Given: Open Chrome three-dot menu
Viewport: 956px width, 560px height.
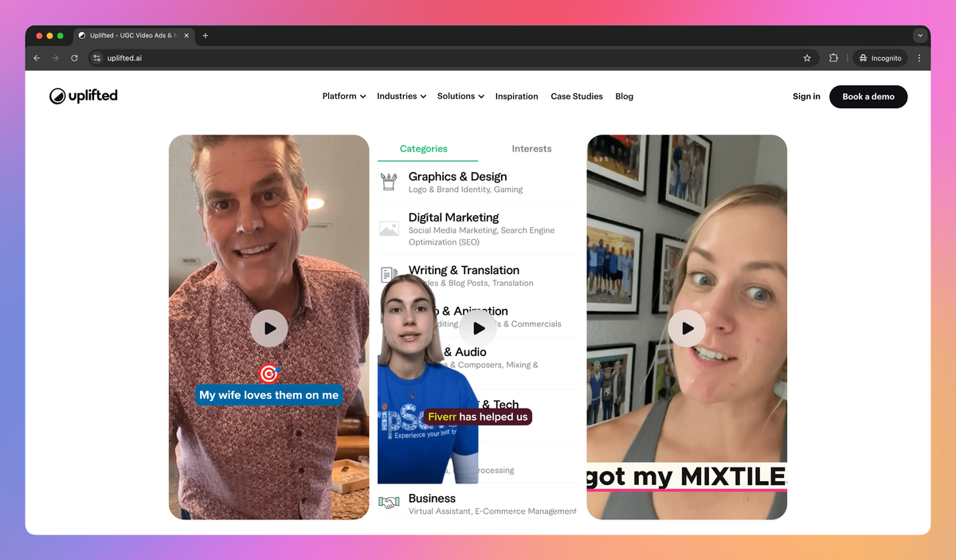Looking at the screenshot, I should [x=919, y=58].
